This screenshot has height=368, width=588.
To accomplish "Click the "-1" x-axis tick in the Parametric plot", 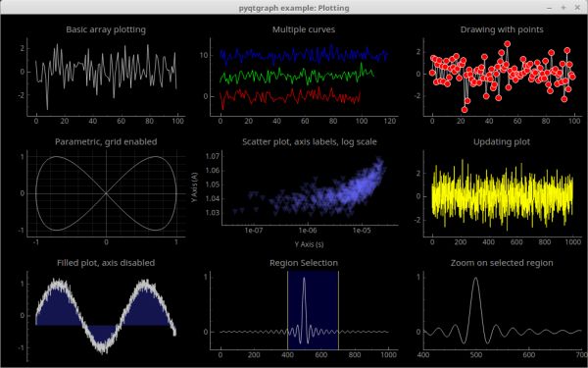I will click(36, 242).
